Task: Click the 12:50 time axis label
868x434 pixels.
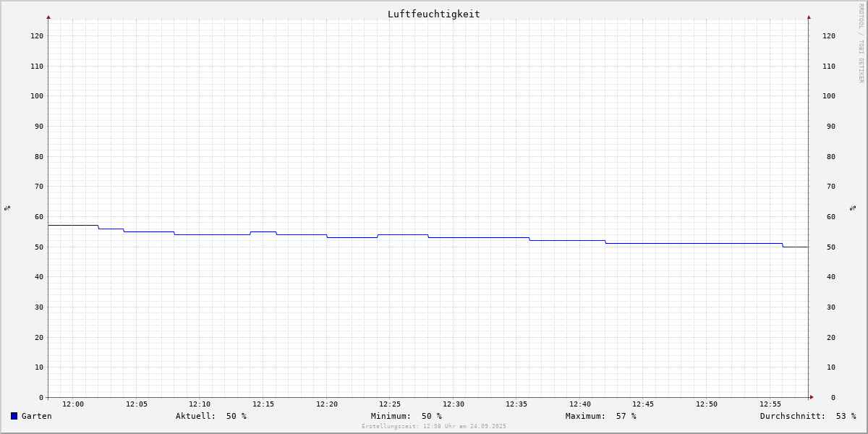Action: pos(707,404)
